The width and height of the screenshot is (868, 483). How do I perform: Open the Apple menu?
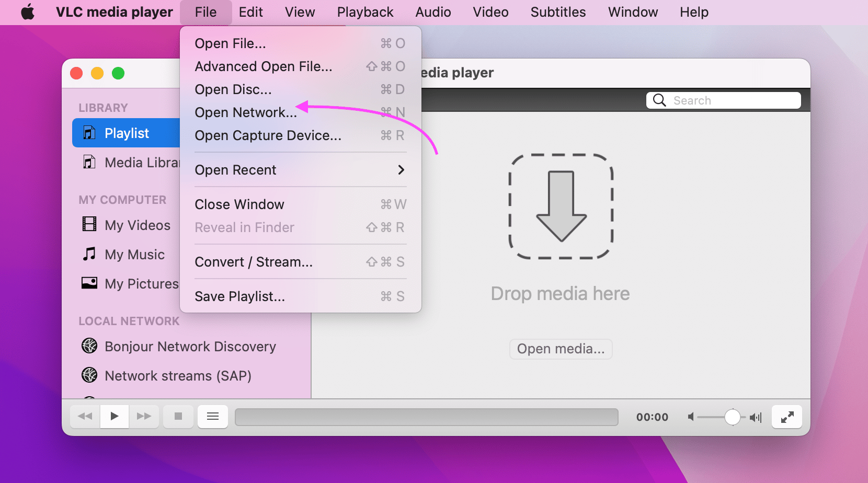[28, 12]
